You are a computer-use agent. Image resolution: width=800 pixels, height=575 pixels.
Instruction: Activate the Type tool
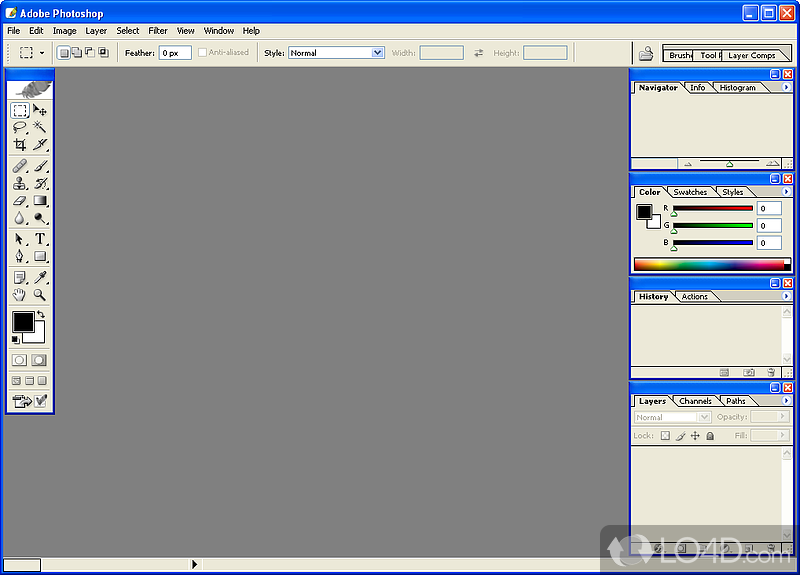40,239
